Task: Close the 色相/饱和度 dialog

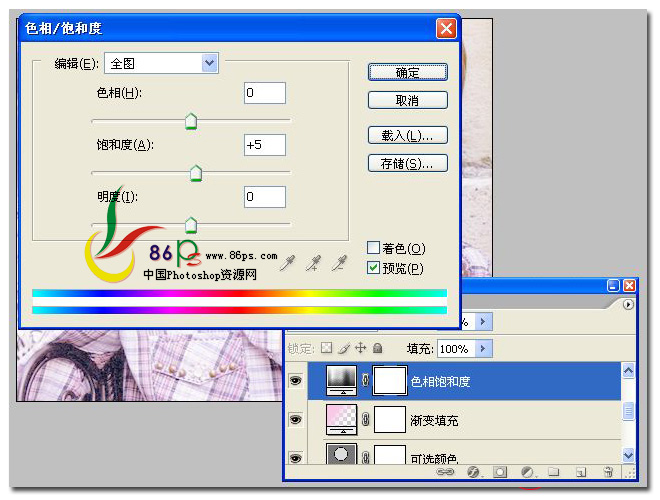Action: click(446, 28)
